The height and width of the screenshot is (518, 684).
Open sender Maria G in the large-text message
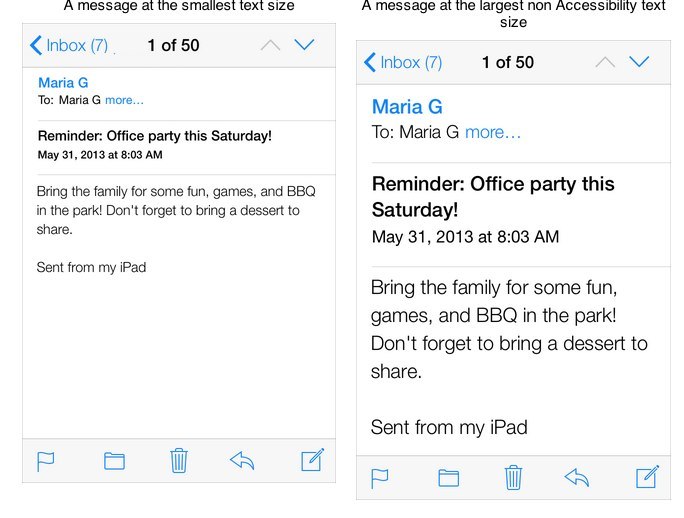pyautogui.click(x=407, y=107)
